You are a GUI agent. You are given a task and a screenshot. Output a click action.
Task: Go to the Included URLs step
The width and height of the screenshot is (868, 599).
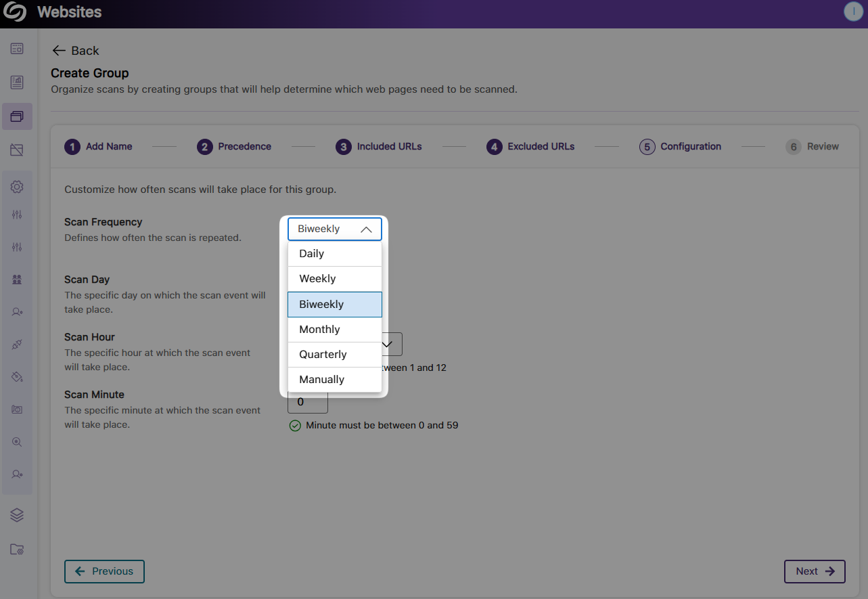pos(378,147)
